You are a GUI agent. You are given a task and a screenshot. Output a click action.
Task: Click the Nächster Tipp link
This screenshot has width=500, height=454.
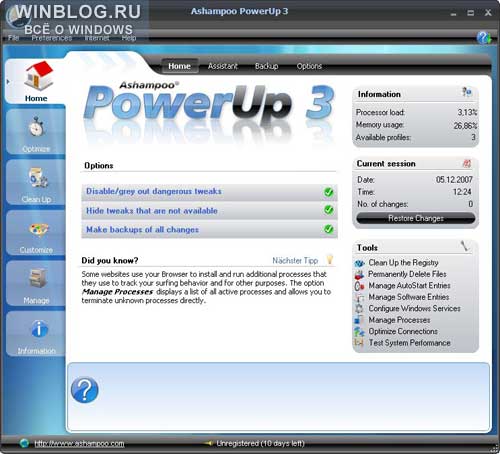(x=295, y=260)
